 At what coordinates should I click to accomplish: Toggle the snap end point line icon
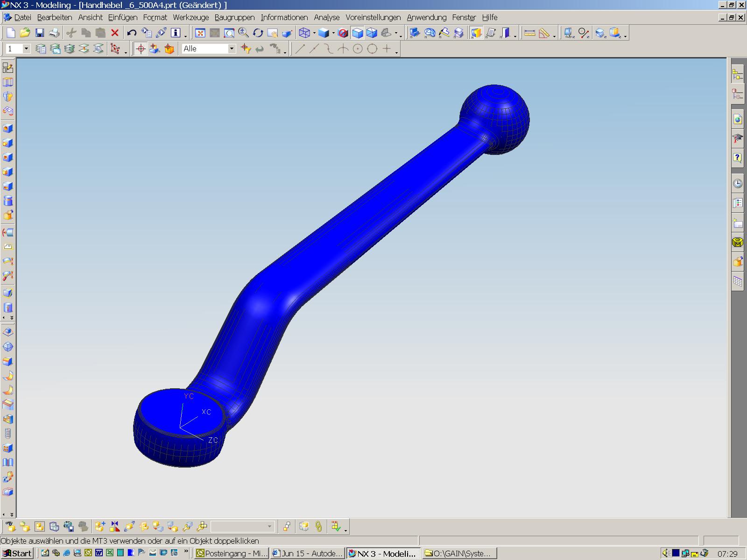[x=300, y=49]
